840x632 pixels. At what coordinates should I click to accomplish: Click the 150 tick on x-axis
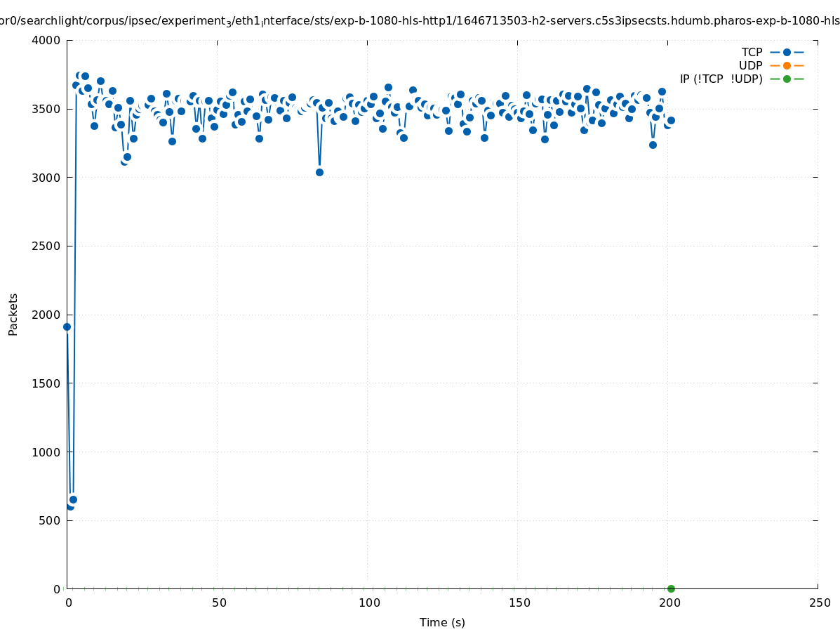tap(519, 603)
